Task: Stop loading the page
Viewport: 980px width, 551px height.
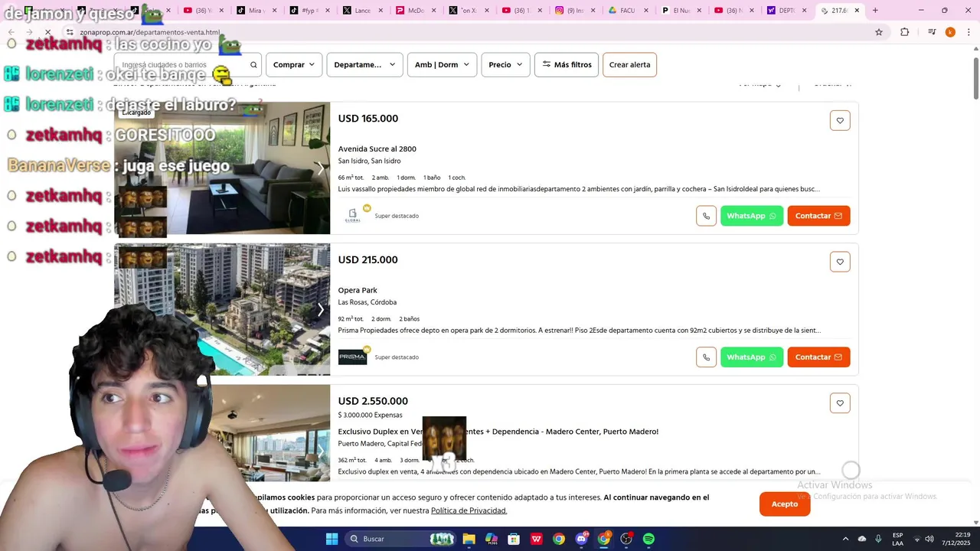Action: point(47,32)
